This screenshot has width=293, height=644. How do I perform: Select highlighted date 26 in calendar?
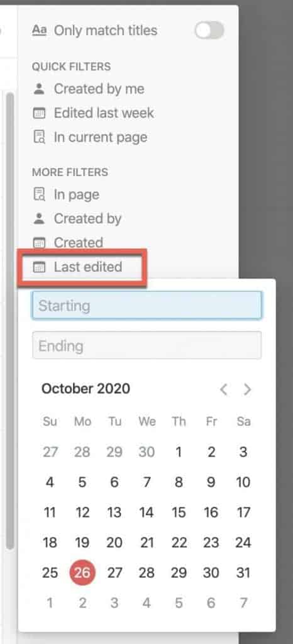82,572
